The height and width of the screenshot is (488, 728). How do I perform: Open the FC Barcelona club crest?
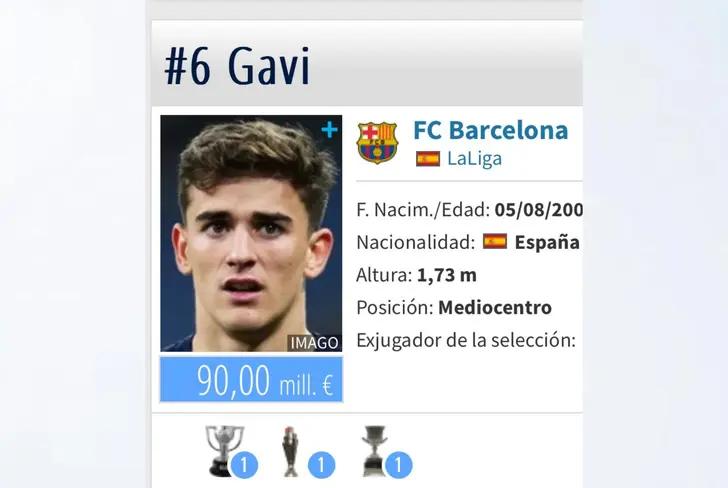377,143
